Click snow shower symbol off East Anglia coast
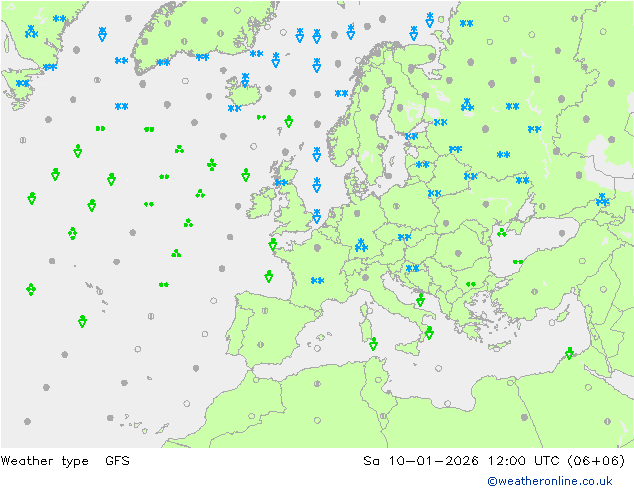634x490 pixels. 317,216
